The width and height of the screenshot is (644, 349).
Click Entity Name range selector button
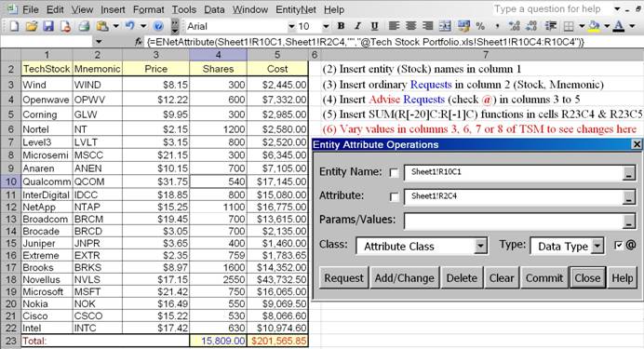tap(628, 174)
